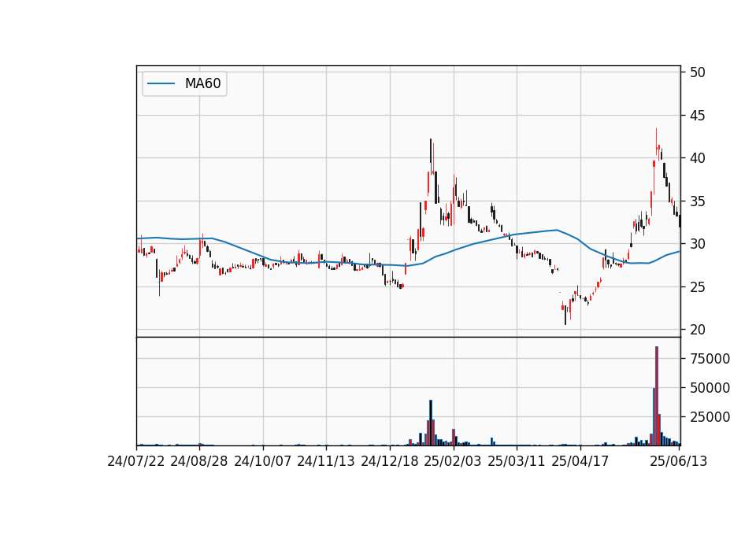
Task: Click volume axis label 50000
Action: [710, 388]
